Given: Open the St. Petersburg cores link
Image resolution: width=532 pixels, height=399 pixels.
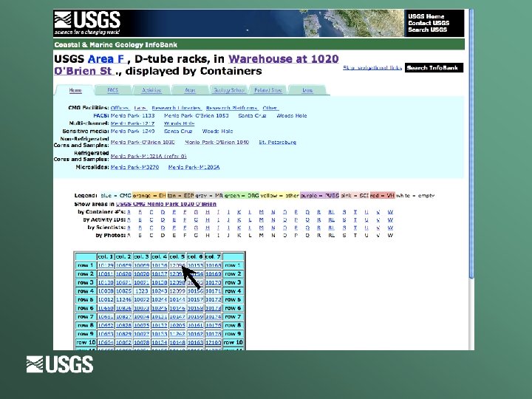Looking at the screenshot, I should [278, 142].
